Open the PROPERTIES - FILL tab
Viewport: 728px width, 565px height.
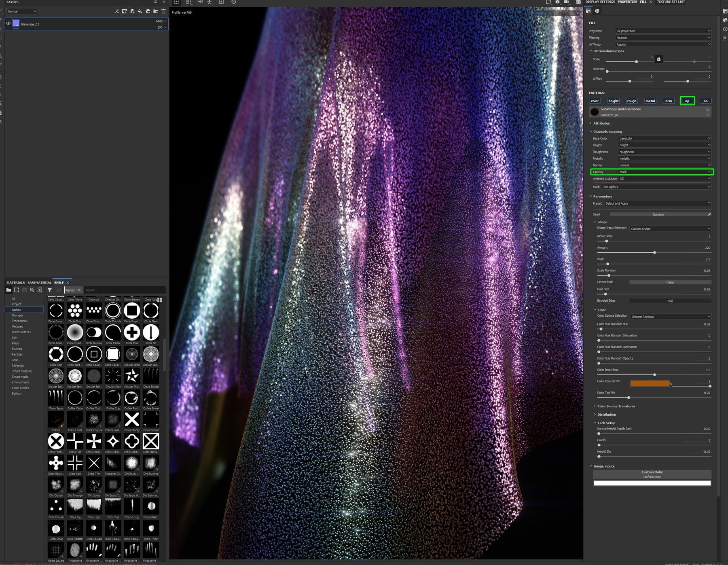632,2
